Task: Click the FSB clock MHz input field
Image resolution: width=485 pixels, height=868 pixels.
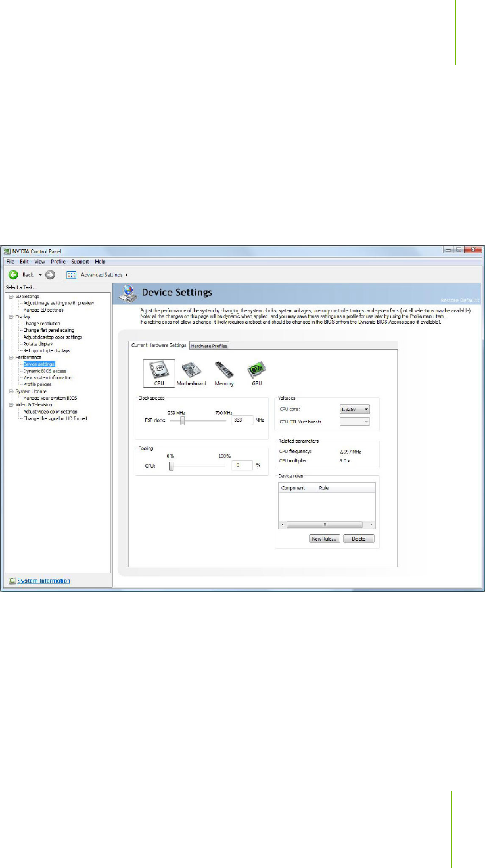Action: coord(242,420)
